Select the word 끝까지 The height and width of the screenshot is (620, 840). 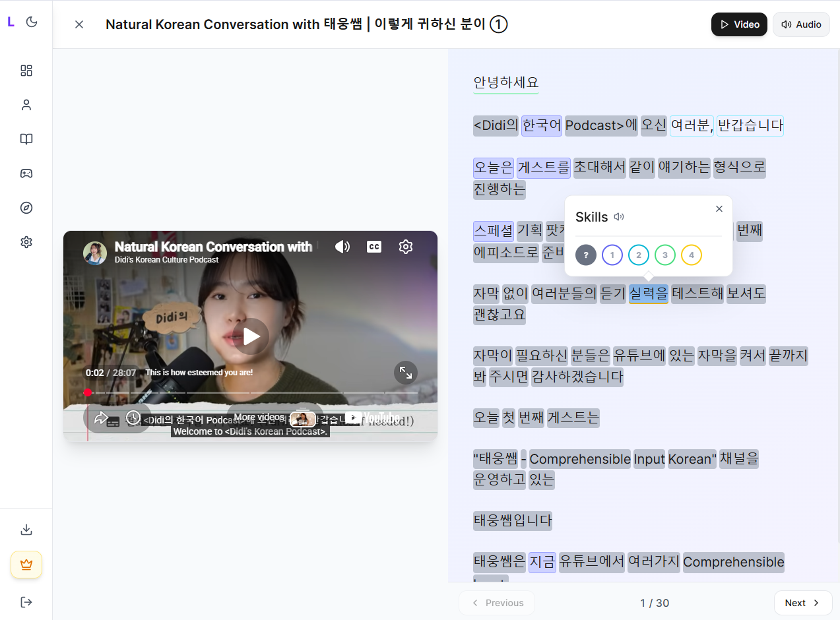point(789,357)
